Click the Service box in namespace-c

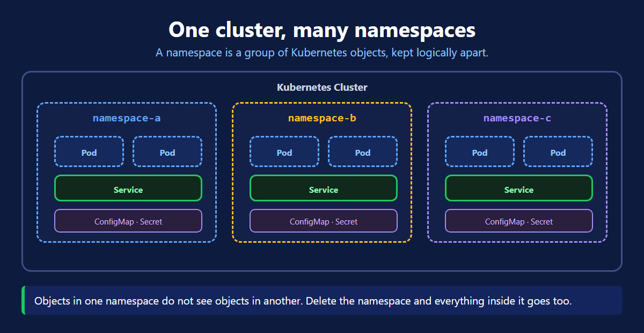click(x=519, y=189)
